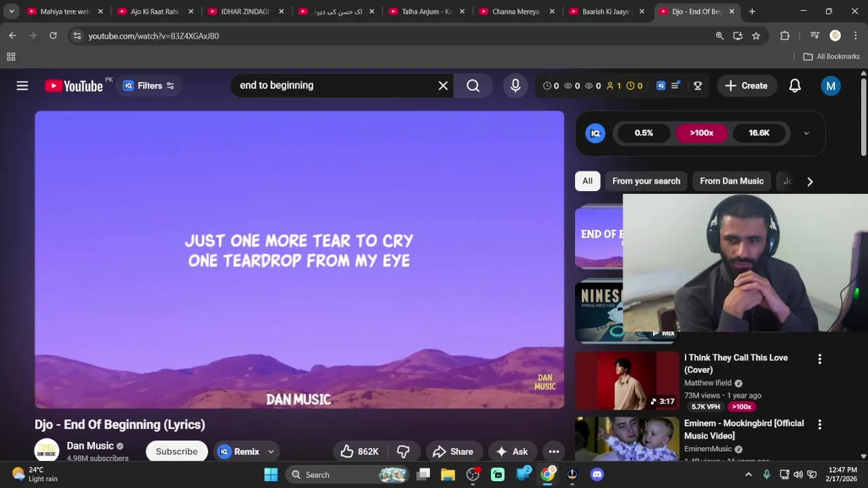Viewport: 868px width, 488px height.
Task: Share the video
Action: 453,451
